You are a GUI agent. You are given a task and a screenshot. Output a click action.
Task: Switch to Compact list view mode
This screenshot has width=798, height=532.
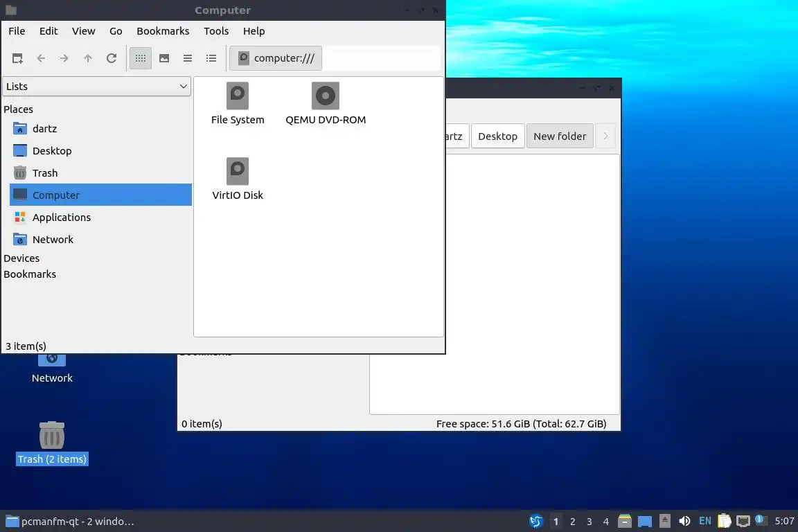pos(188,59)
